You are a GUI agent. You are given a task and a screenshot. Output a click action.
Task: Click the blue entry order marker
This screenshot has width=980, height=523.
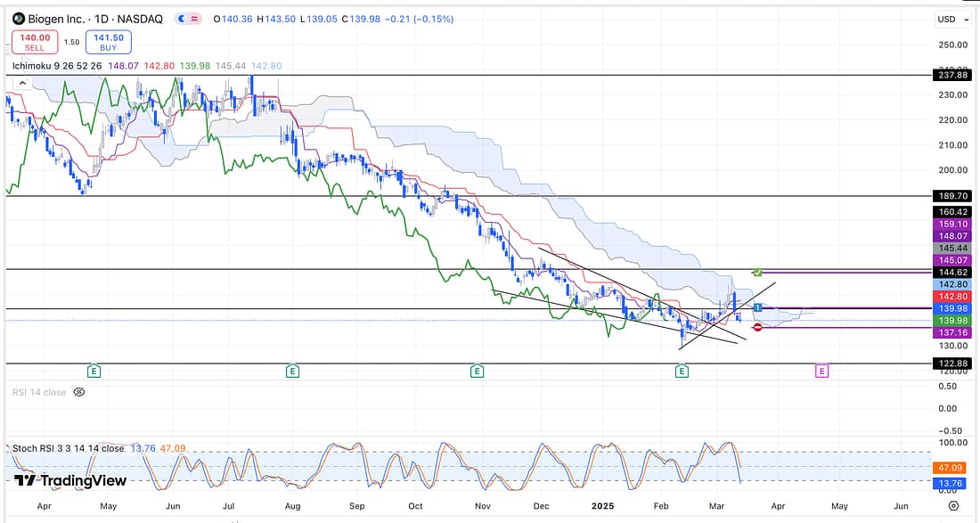pyautogui.click(x=757, y=307)
